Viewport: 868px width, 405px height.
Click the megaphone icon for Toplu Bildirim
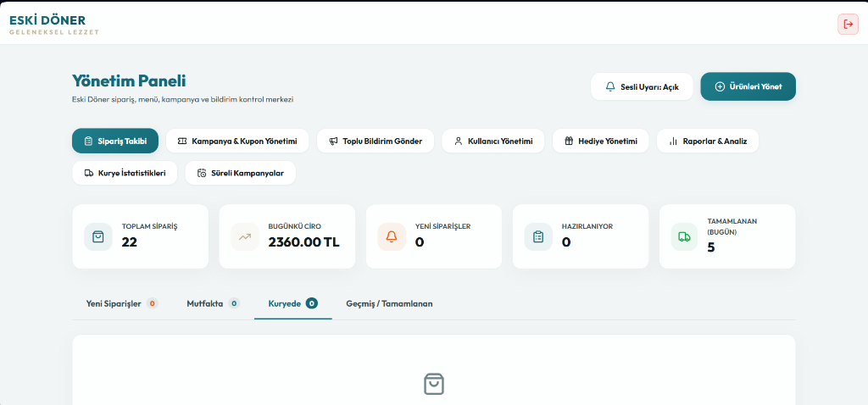(332, 141)
